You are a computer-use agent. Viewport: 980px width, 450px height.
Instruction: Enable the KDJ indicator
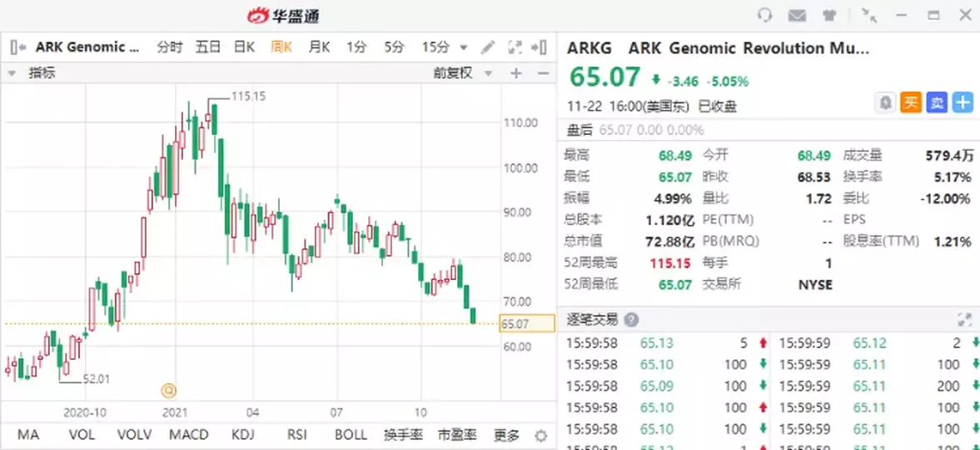[x=244, y=435]
